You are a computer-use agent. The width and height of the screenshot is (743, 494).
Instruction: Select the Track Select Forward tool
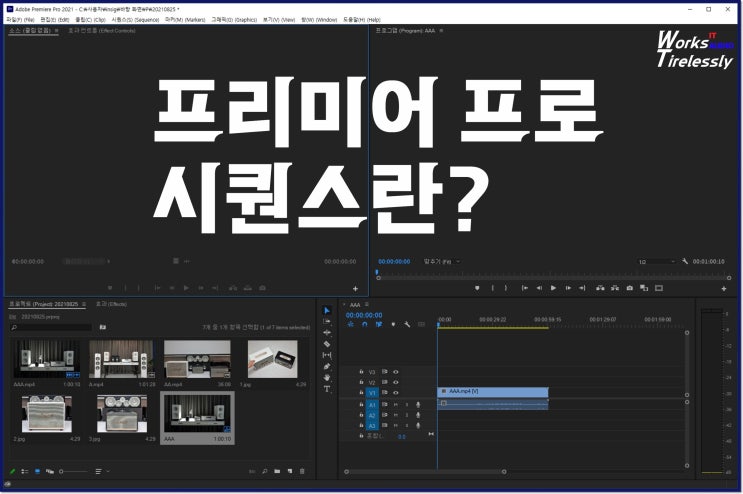[x=327, y=322]
